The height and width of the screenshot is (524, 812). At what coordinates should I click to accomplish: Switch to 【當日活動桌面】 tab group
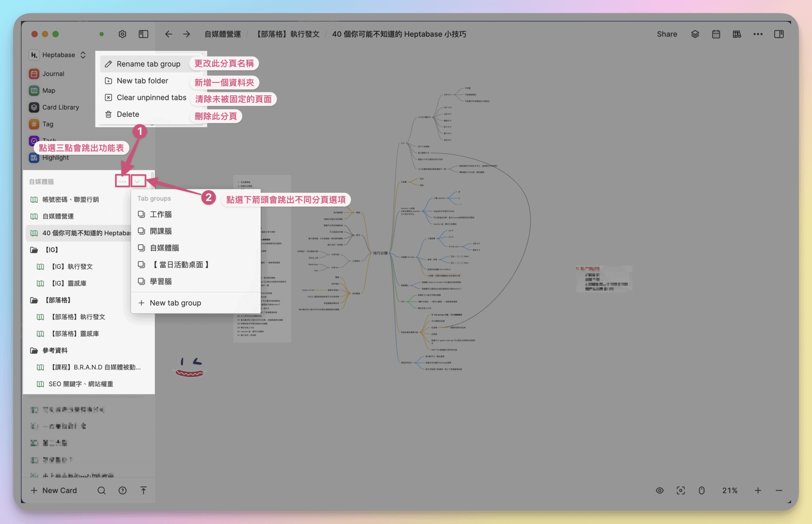(196, 265)
